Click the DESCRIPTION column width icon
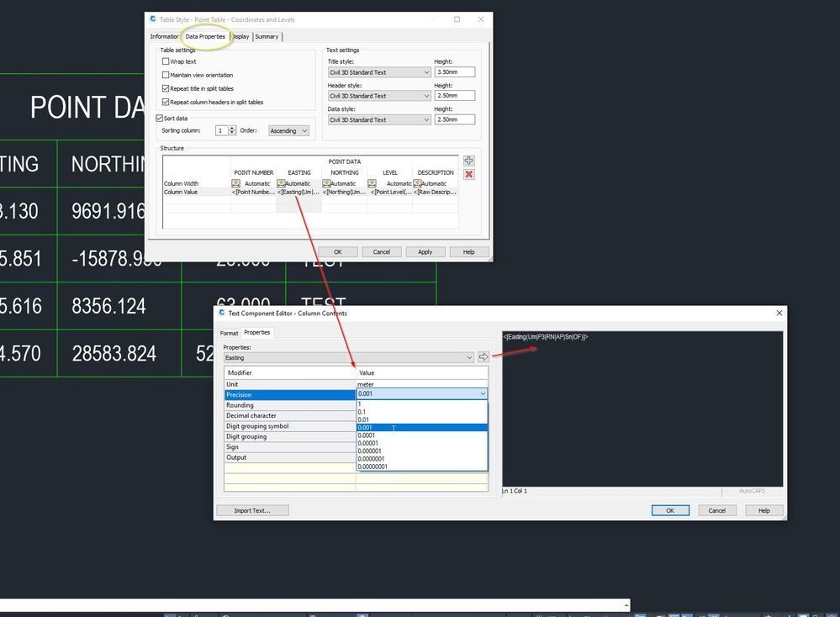This screenshot has width=840, height=617. pos(417,183)
